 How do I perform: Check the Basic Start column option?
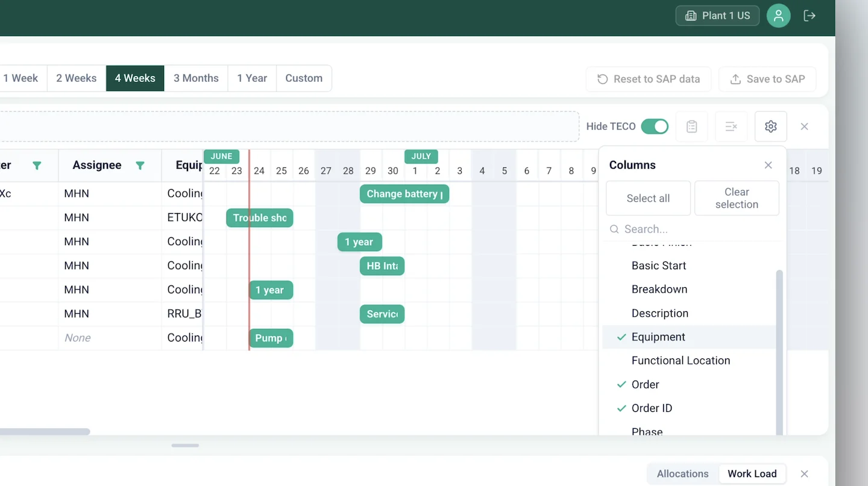[x=689, y=266]
